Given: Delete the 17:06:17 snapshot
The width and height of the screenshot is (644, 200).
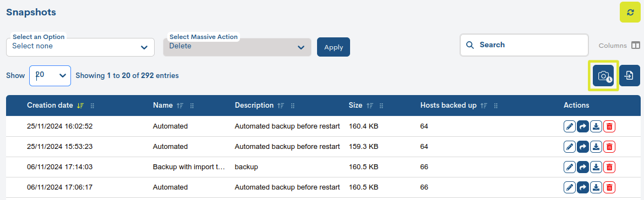Looking at the screenshot, I should (x=609, y=187).
